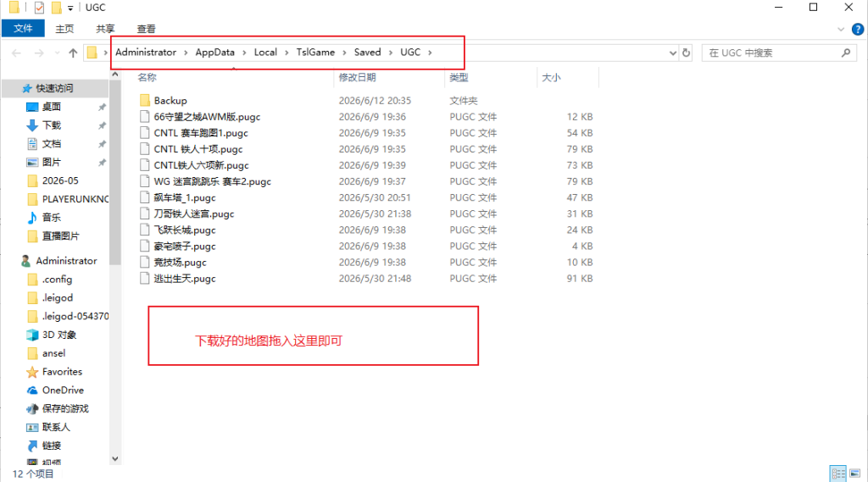Click Saved in the address path
This screenshot has height=482, width=868.
tap(368, 52)
